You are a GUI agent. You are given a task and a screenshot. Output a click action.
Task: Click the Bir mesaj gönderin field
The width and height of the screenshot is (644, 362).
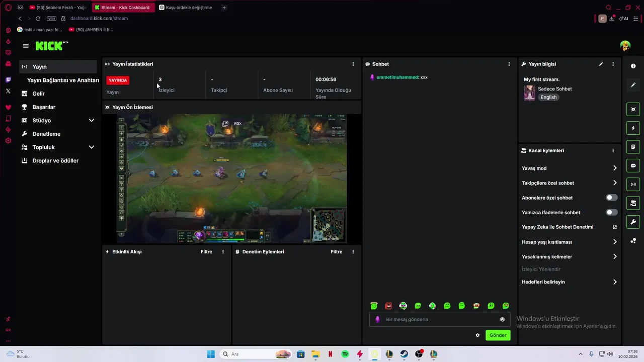[x=440, y=319]
